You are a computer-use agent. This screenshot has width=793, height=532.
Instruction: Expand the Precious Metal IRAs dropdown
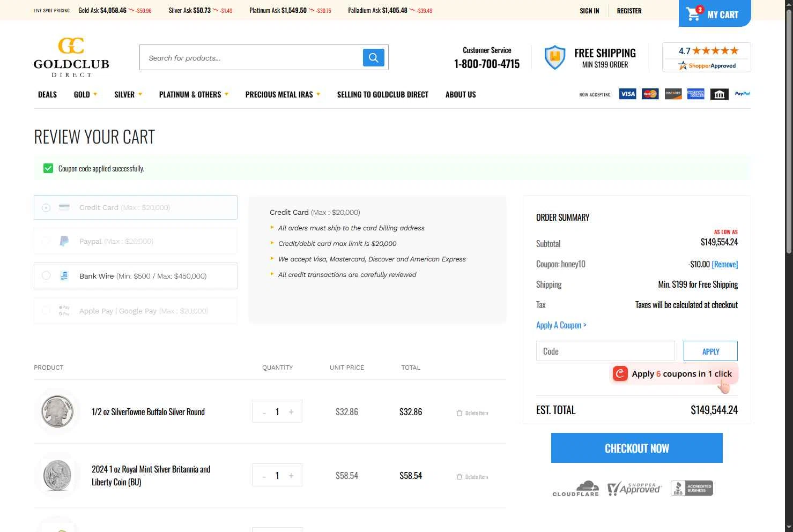click(x=283, y=94)
